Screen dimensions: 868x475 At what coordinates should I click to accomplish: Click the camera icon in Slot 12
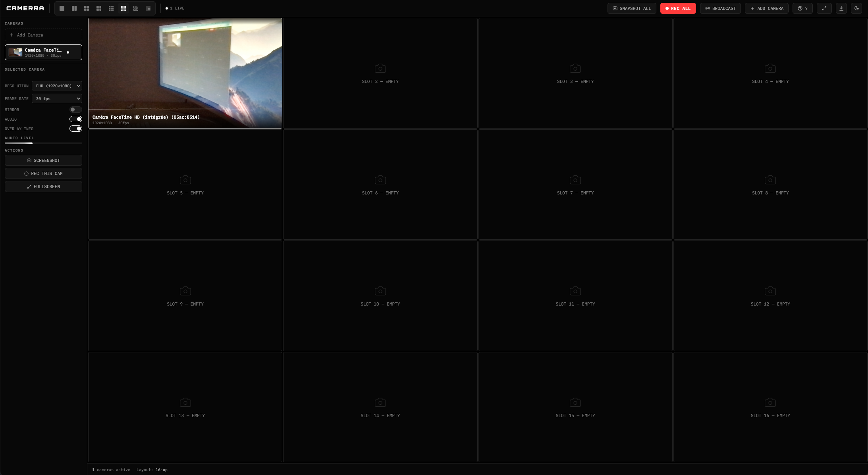click(x=770, y=291)
